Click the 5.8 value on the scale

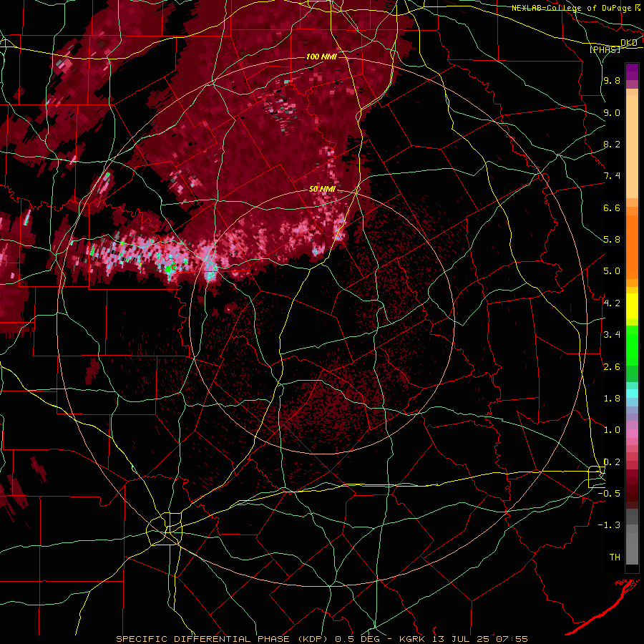tap(612, 240)
